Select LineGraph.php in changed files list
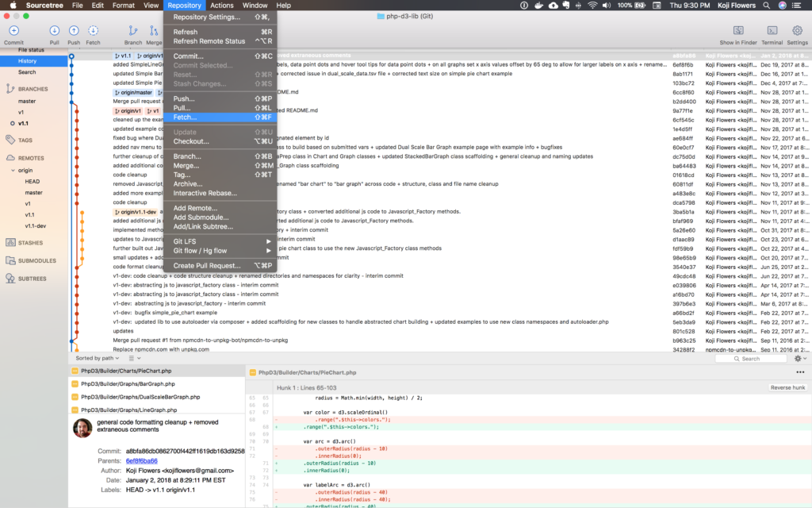Image resolution: width=812 pixels, height=508 pixels. pos(157,410)
